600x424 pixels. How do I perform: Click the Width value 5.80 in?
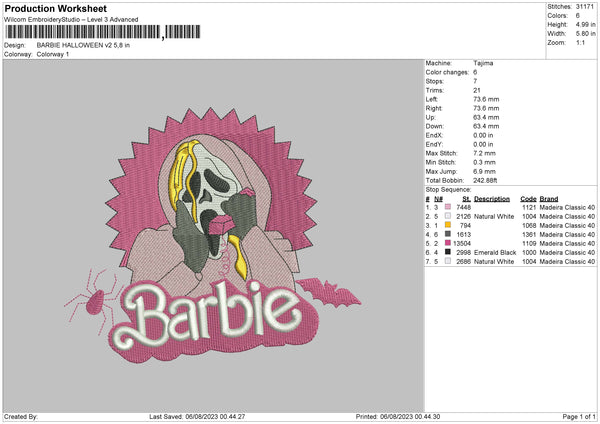pos(585,34)
